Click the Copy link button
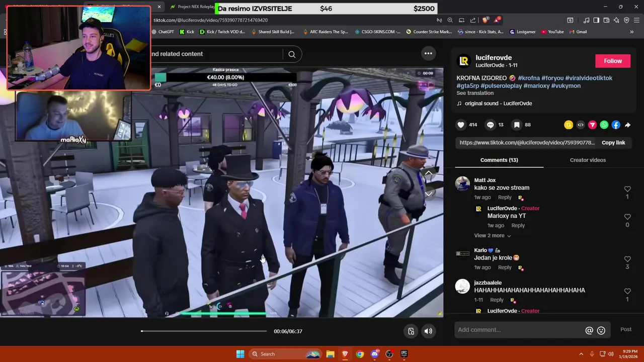The width and height of the screenshot is (644, 362). [613, 143]
